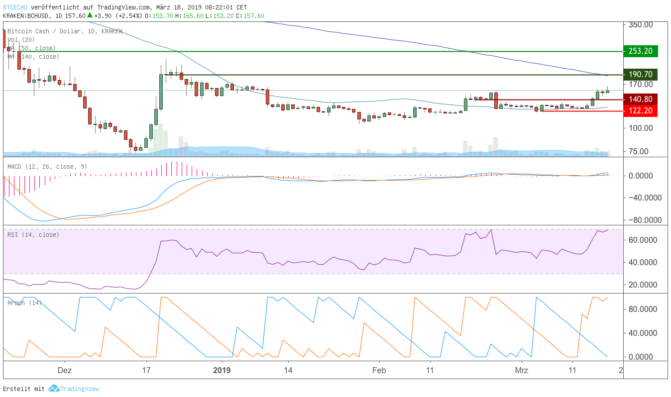Click the Feb month on time axis
This screenshot has height=397, width=671.
(x=379, y=370)
